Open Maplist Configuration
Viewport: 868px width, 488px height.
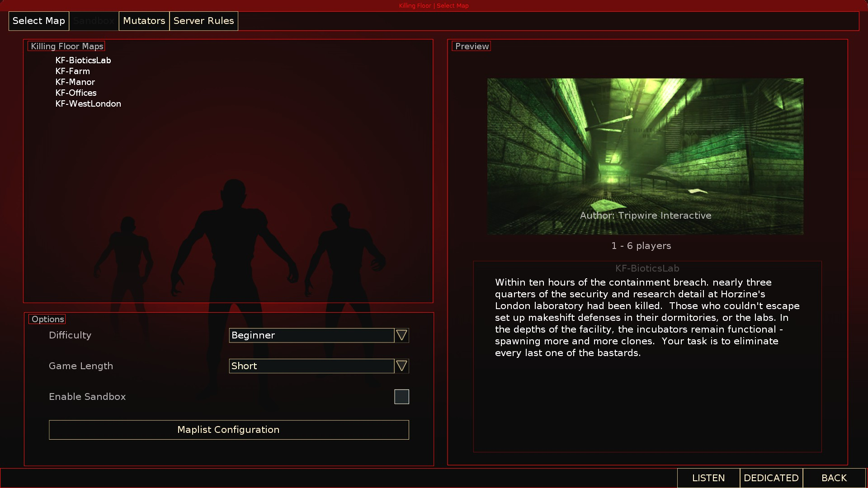tap(229, 430)
